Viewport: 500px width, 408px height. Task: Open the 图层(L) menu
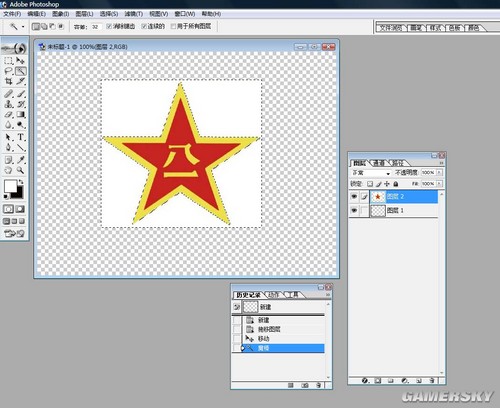point(84,14)
